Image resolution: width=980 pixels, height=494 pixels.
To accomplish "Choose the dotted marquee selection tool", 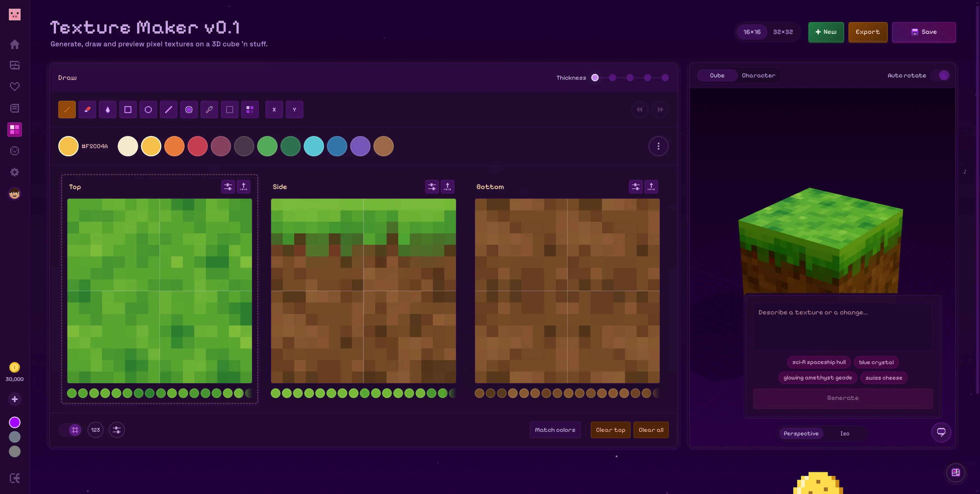I will pyautogui.click(x=230, y=109).
